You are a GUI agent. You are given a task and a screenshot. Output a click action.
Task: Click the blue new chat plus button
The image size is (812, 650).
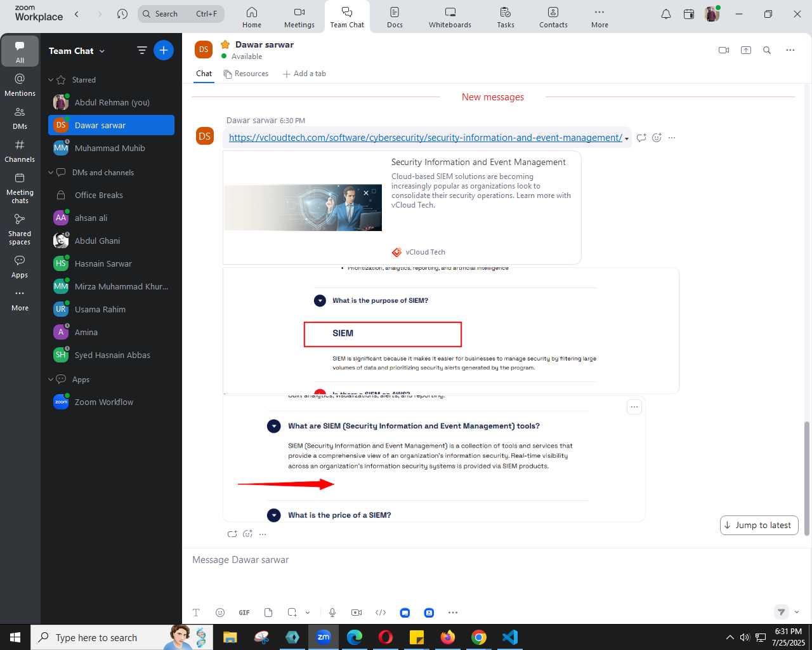pos(164,50)
